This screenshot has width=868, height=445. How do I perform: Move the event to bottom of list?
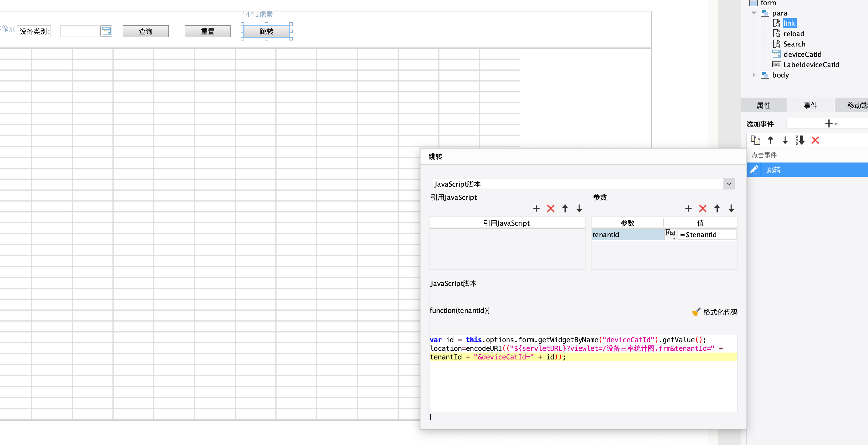click(x=800, y=140)
